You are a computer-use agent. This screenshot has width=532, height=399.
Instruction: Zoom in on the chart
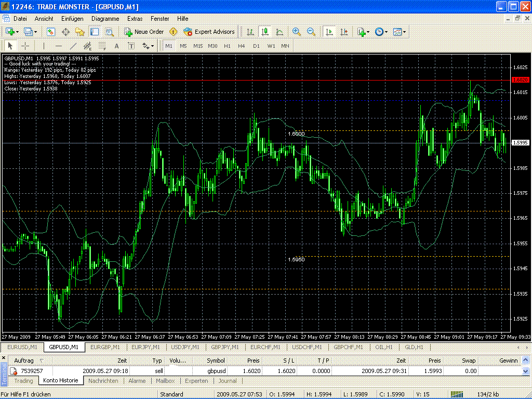click(x=297, y=32)
